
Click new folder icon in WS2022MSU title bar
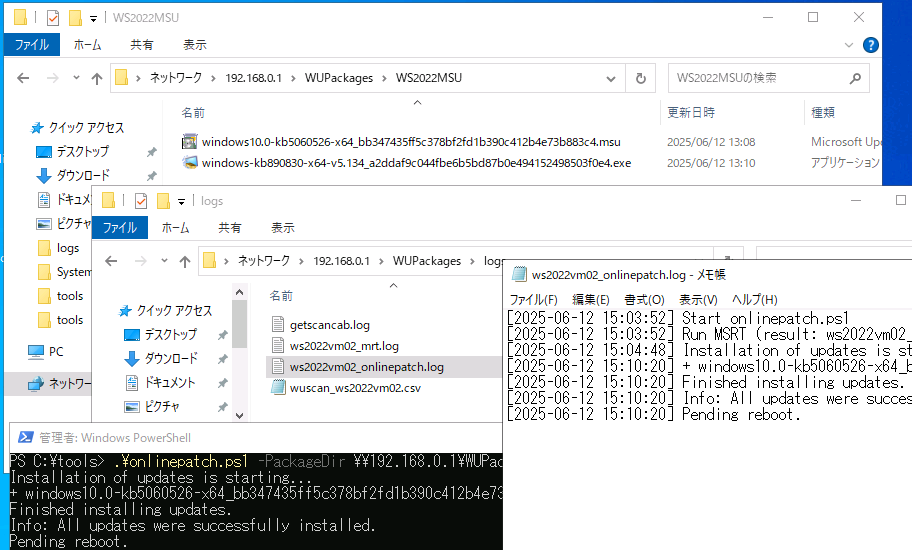(x=75, y=18)
